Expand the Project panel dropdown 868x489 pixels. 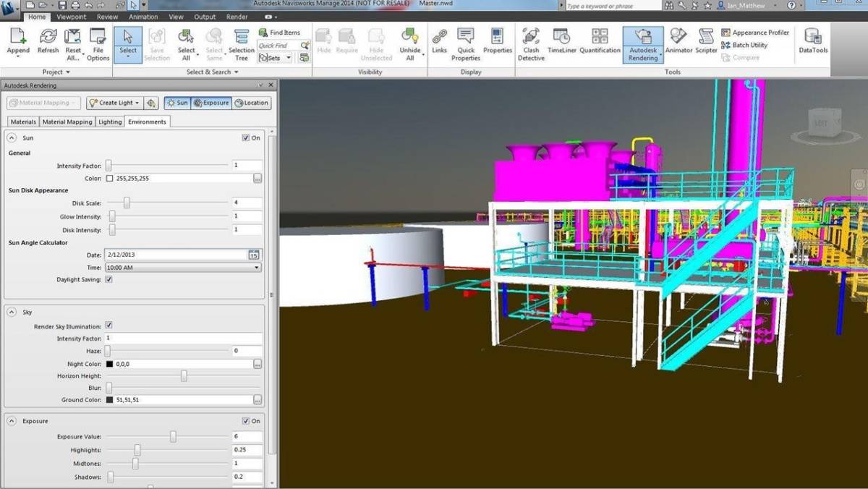pos(56,72)
